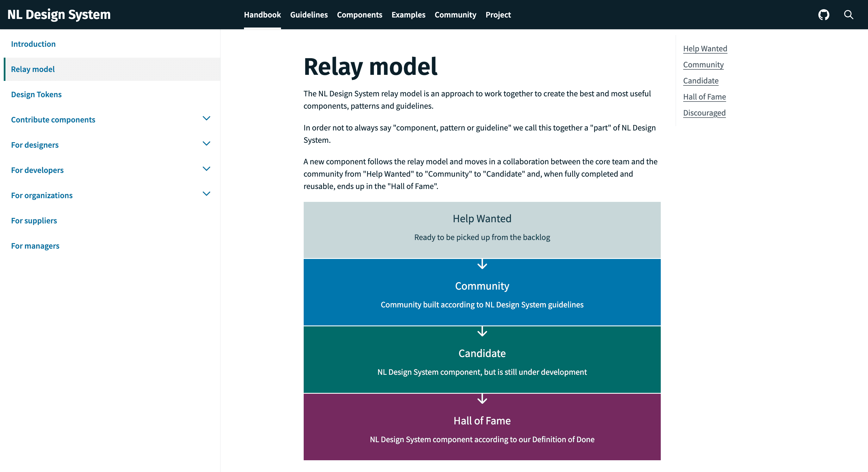Click the purple Hall of Fame heading
The width and height of the screenshot is (868, 472).
click(x=482, y=421)
